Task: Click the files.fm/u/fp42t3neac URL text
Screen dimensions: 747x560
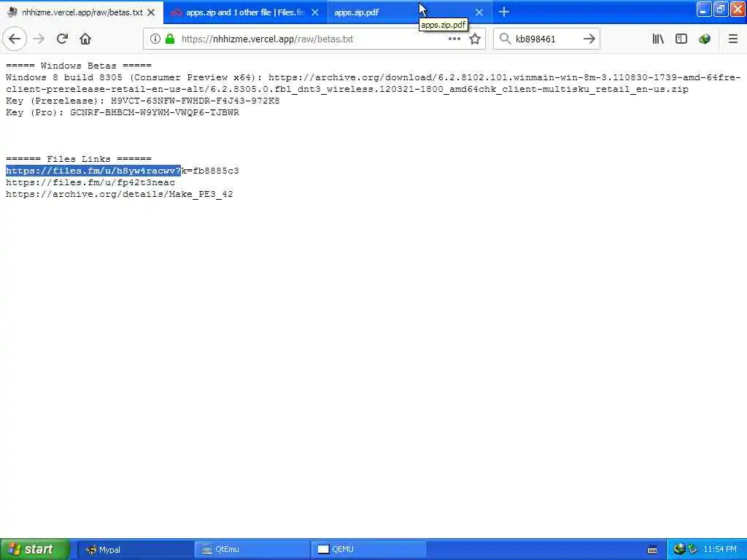Action: [x=90, y=182]
